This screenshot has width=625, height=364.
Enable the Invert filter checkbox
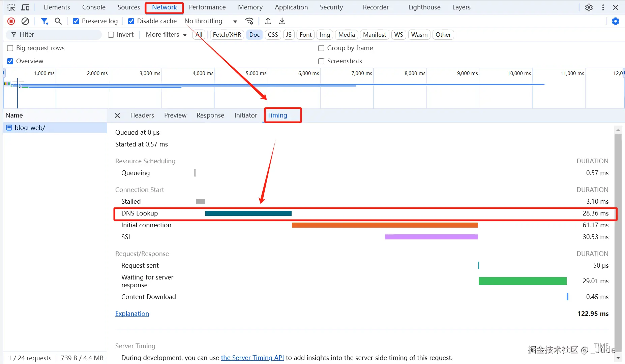click(111, 35)
